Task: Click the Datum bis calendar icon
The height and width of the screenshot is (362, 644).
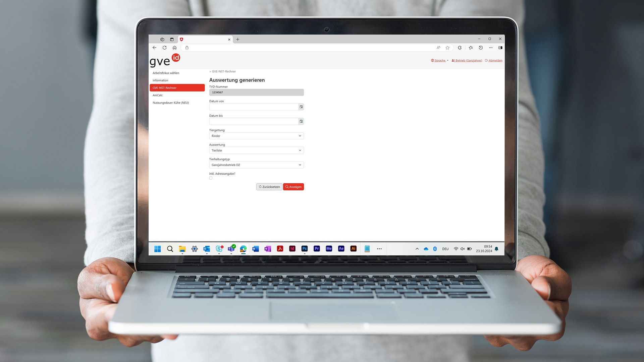Action: [301, 121]
